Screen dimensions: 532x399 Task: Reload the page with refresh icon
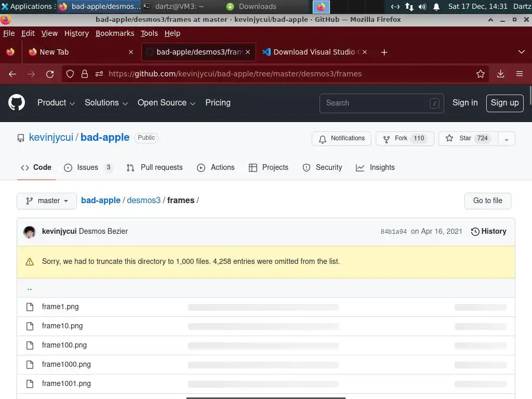(50, 74)
